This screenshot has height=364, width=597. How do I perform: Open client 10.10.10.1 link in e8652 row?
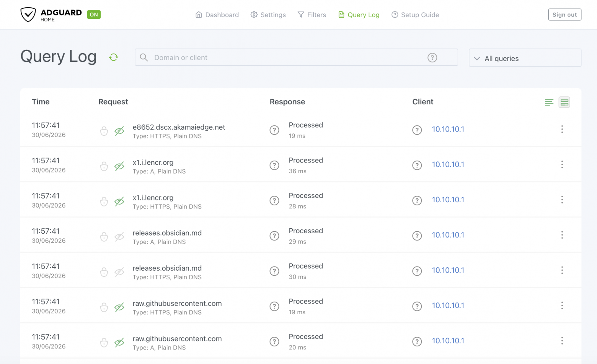[x=448, y=129]
